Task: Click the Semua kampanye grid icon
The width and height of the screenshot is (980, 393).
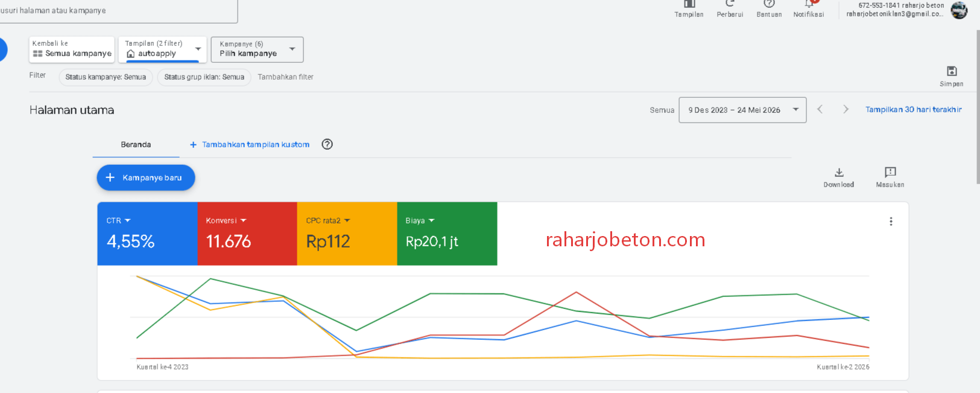Action: click(37, 54)
